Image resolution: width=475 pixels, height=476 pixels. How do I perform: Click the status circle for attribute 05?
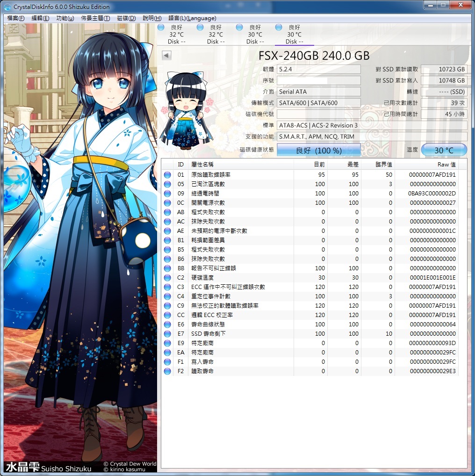click(167, 184)
